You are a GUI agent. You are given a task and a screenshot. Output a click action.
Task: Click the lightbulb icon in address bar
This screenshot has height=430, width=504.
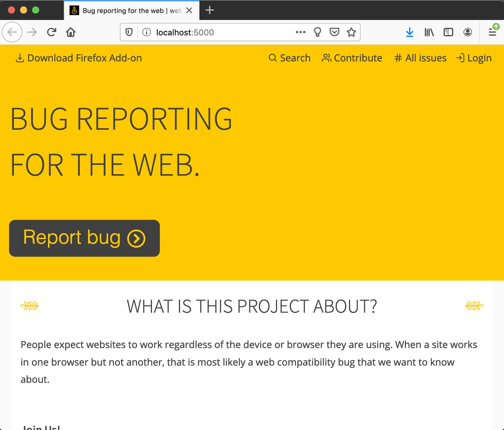317,32
